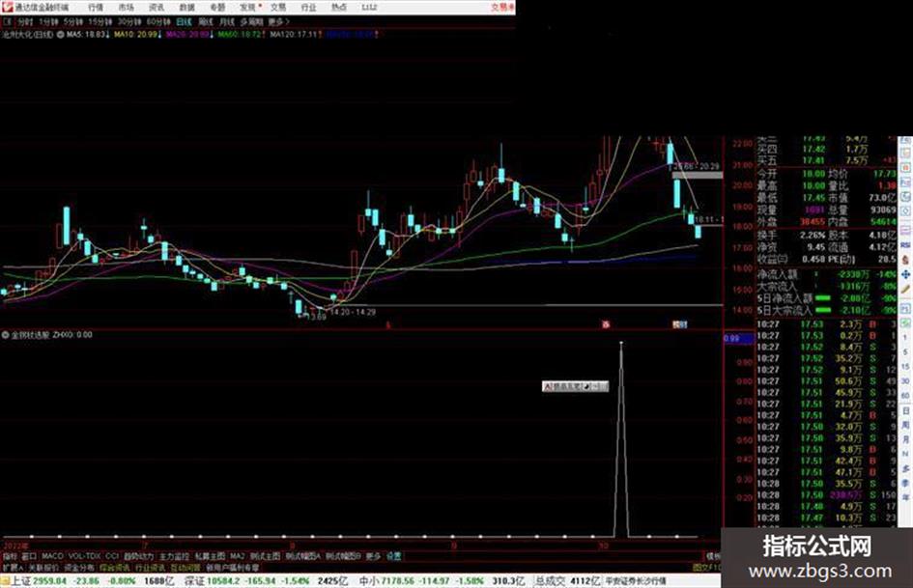Click the 通达信 app logo icon
This screenshot has height=588, width=913.
(x=7, y=7)
